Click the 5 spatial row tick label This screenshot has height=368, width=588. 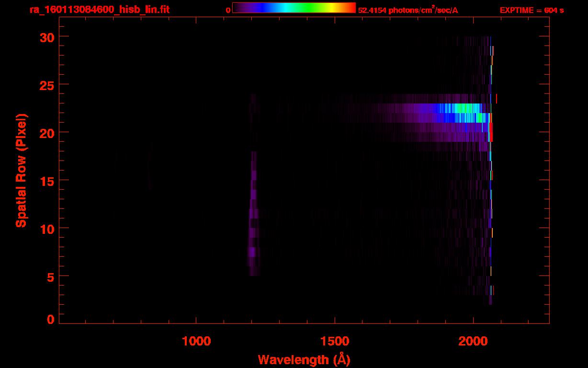tap(51, 276)
